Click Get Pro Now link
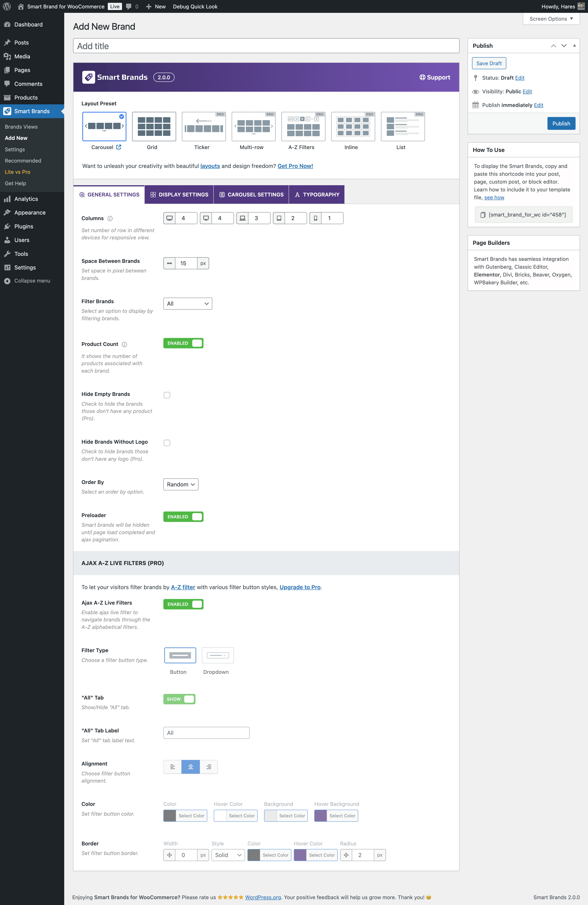The image size is (588, 905). pyautogui.click(x=295, y=166)
